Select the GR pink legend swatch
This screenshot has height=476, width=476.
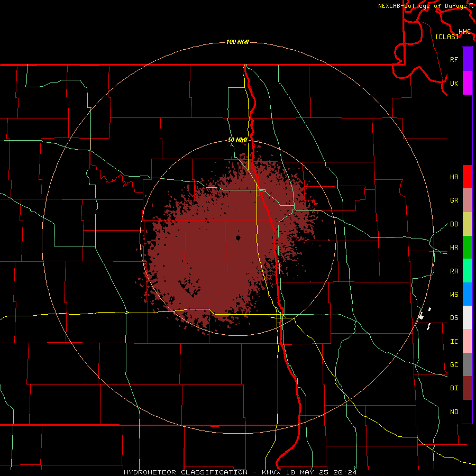[467, 200]
